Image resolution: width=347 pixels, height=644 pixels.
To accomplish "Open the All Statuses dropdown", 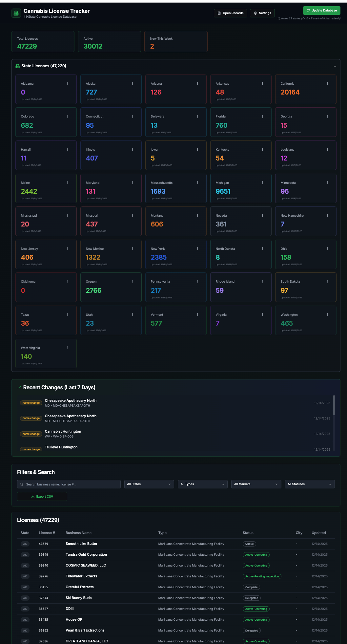I will pyautogui.click(x=310, y=484).
